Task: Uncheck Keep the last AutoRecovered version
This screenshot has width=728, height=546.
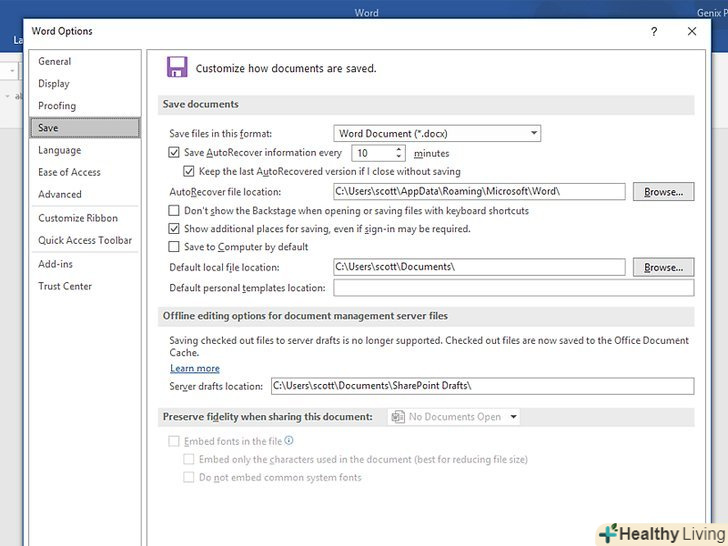Action: 190,171
